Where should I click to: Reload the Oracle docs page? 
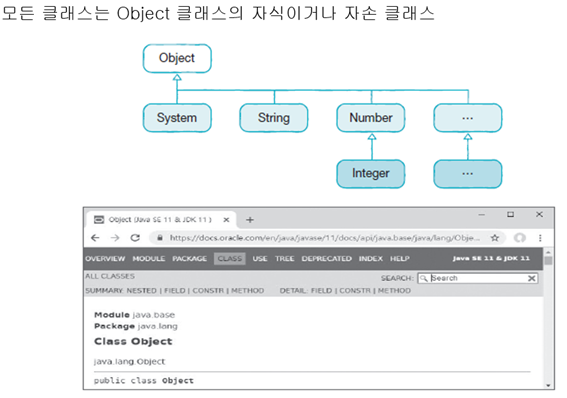click(x=135, y=238)
